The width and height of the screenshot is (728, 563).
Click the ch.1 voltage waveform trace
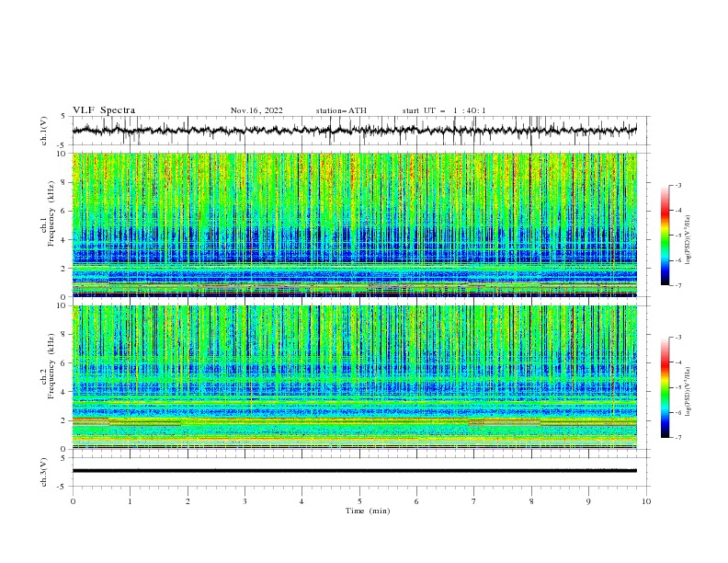(x=355, y=130)
